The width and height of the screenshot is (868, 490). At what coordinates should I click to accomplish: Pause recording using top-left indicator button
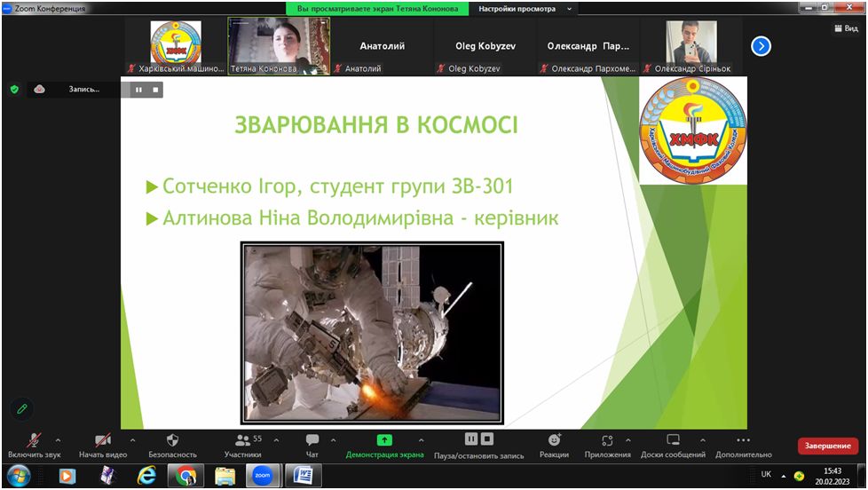pyautogui.click(x=138, y=90)
